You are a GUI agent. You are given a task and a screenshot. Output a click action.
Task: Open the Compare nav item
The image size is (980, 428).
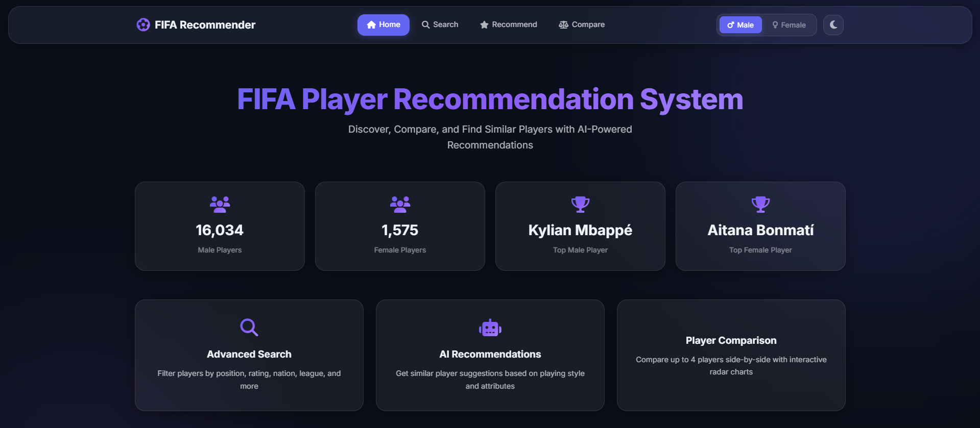(x=582, y=24)
